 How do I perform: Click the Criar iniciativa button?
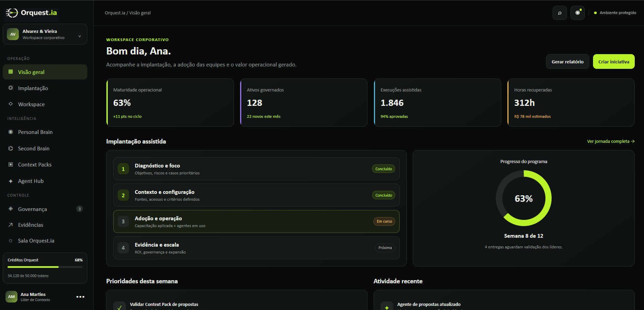click(614, 62)
